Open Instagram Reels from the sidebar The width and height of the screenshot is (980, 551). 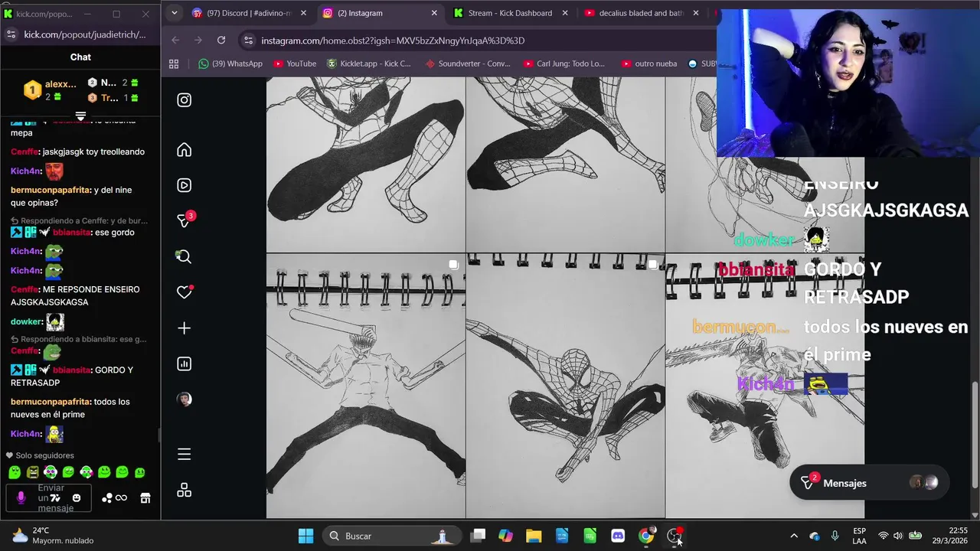pos(184,185)
